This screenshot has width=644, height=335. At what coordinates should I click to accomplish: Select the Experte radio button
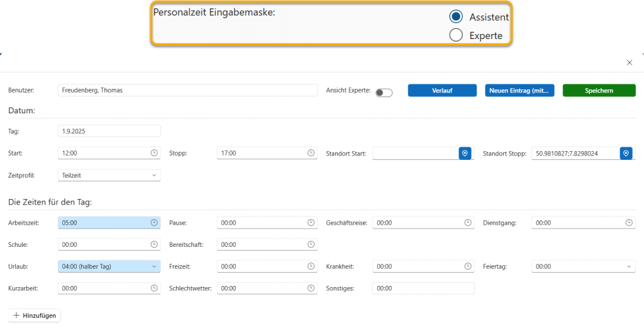457,35
